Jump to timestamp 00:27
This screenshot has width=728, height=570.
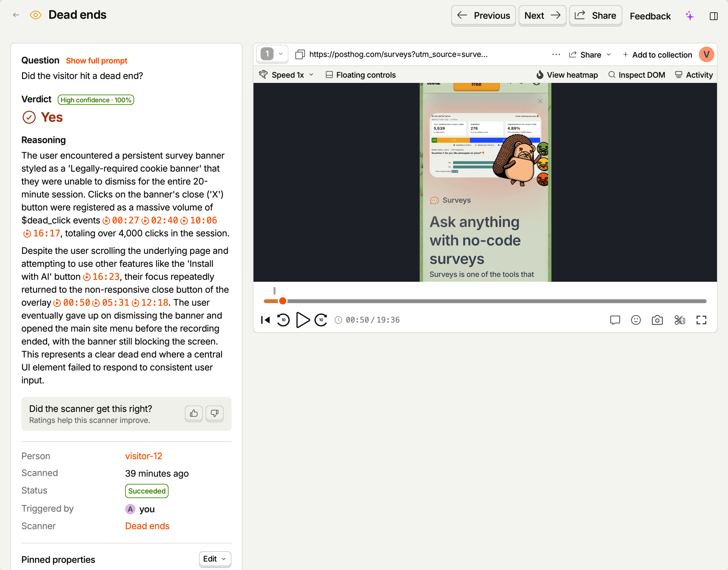[121, 220]
